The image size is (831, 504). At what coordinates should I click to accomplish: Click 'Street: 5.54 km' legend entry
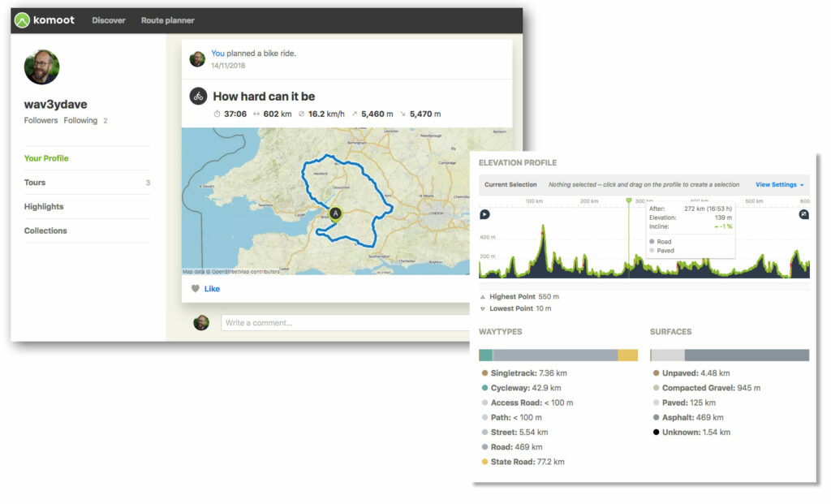[x=515, y=433]
